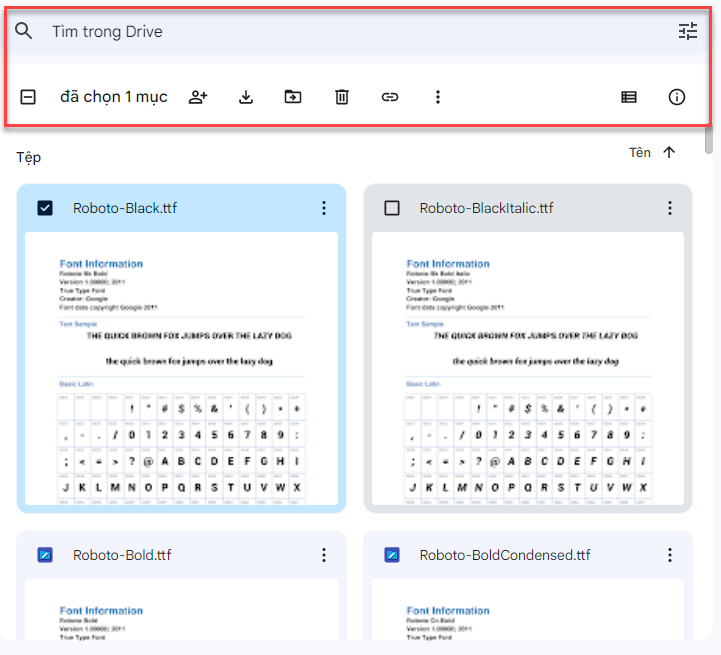This screenshot has height=655, width=721.
Task: Click the Roboto-BoldCondensed.ttf file type icon
Action: [392, 555]
